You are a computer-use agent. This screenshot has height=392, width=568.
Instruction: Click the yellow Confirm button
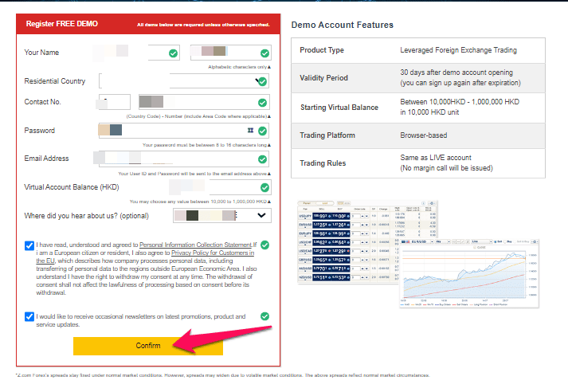148,346
